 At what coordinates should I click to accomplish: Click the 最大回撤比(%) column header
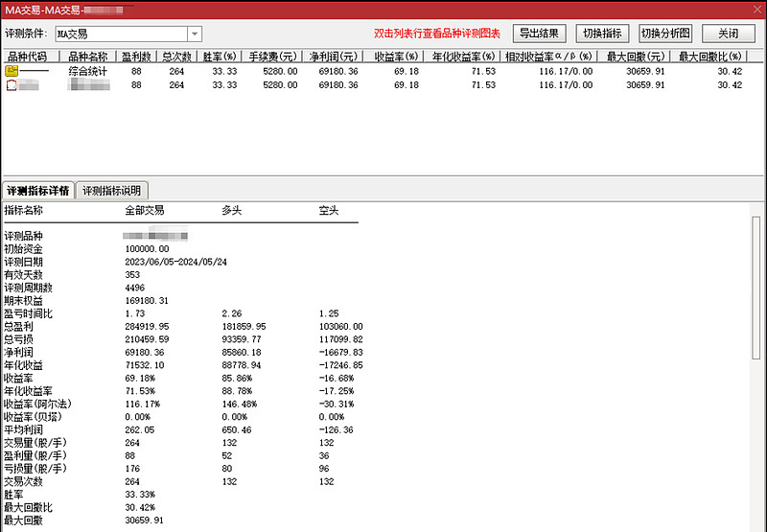coord(710,57)
